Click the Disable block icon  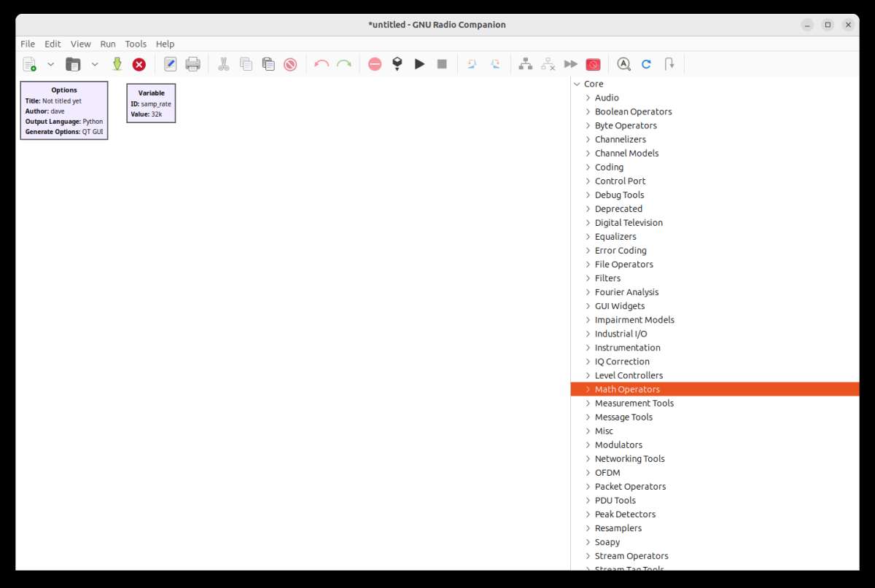click(x=548, y=64)
